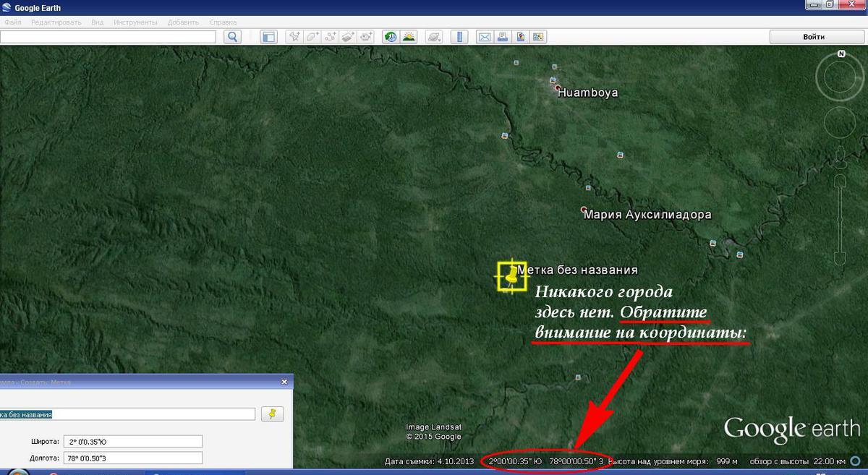
Task: Open the Инструменты menu
Action: pos(135,22)
